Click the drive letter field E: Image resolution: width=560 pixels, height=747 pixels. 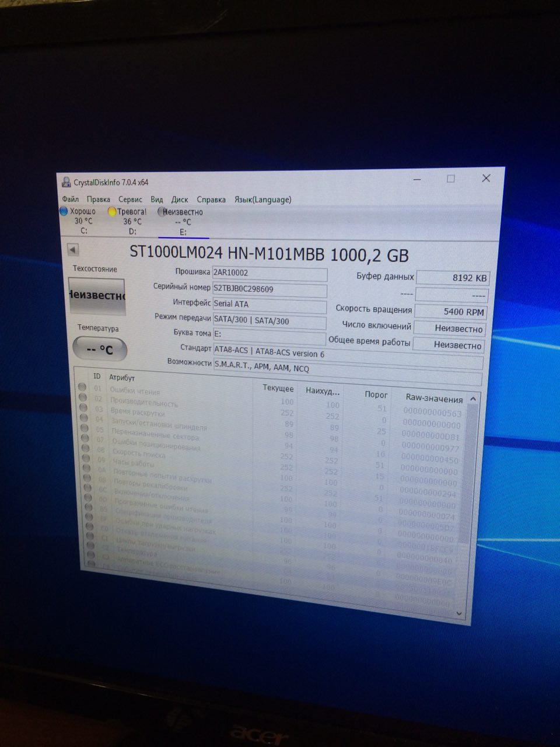coord(269,336)
